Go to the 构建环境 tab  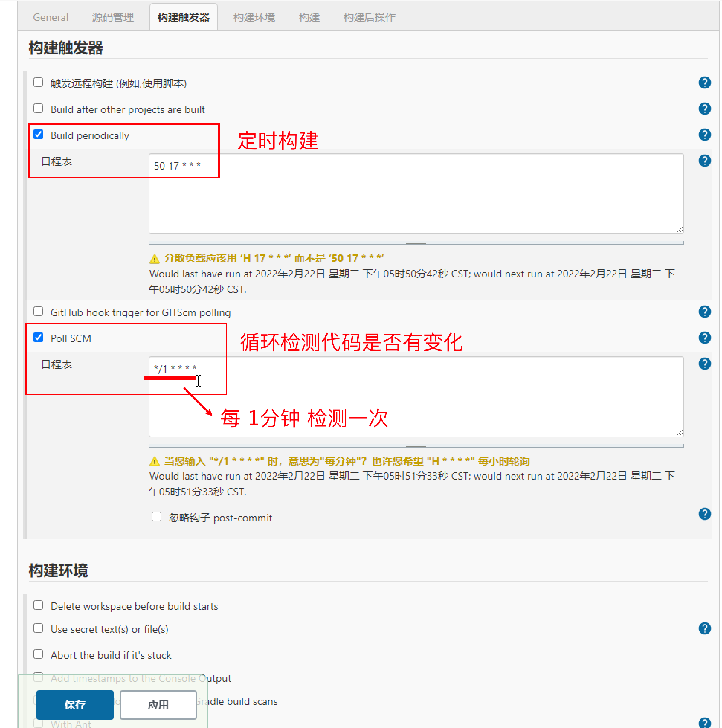pyautogui.click(x=254, y=17)
